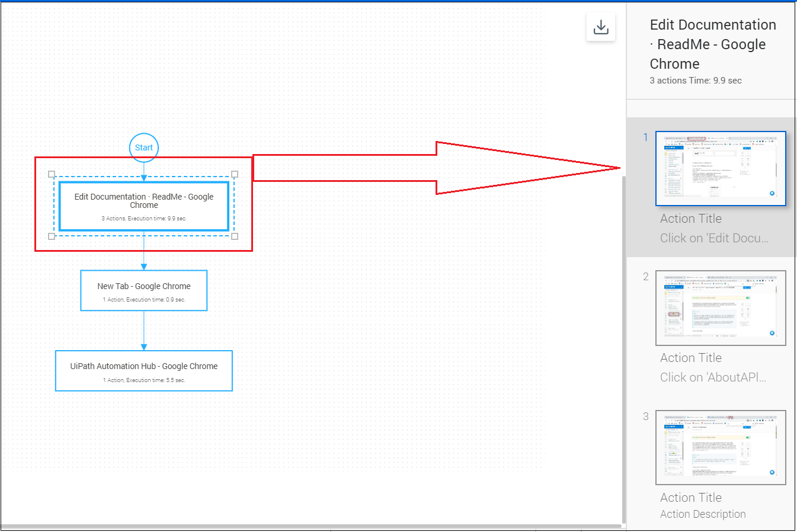Edit the Action Description field of action 3

pyautogui.click(x=703, y=514)
